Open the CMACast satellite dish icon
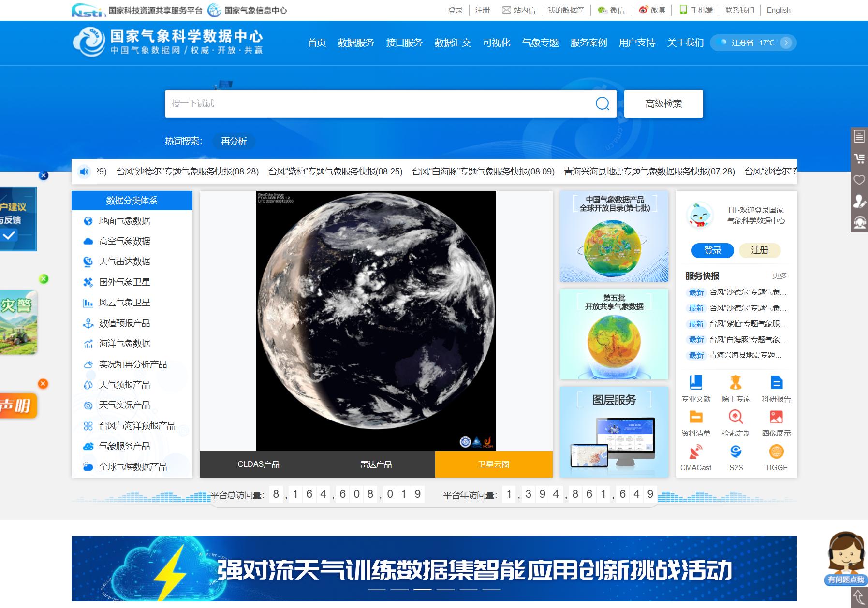Screen dimensions: 868x608 pos(695,451)
